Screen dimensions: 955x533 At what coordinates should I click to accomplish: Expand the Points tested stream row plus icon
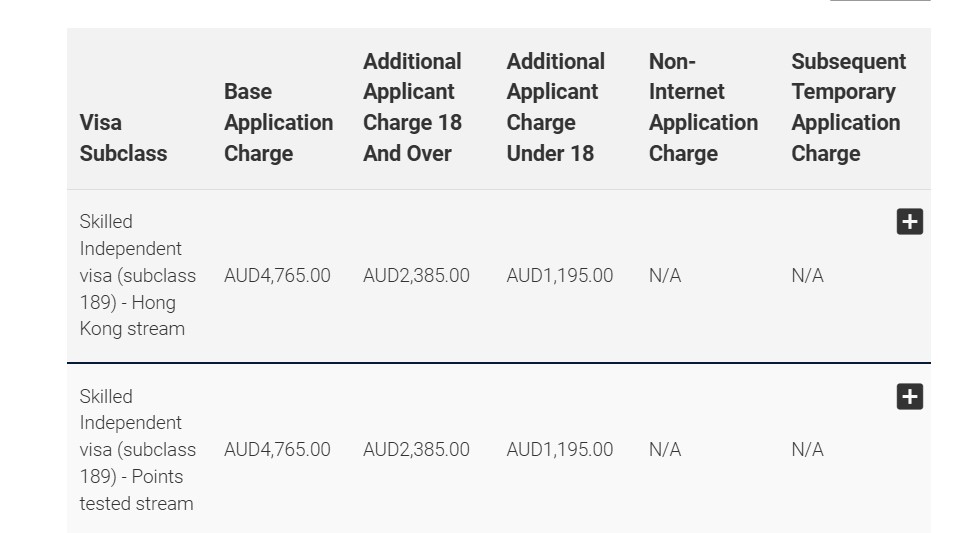tap(909, 397)
